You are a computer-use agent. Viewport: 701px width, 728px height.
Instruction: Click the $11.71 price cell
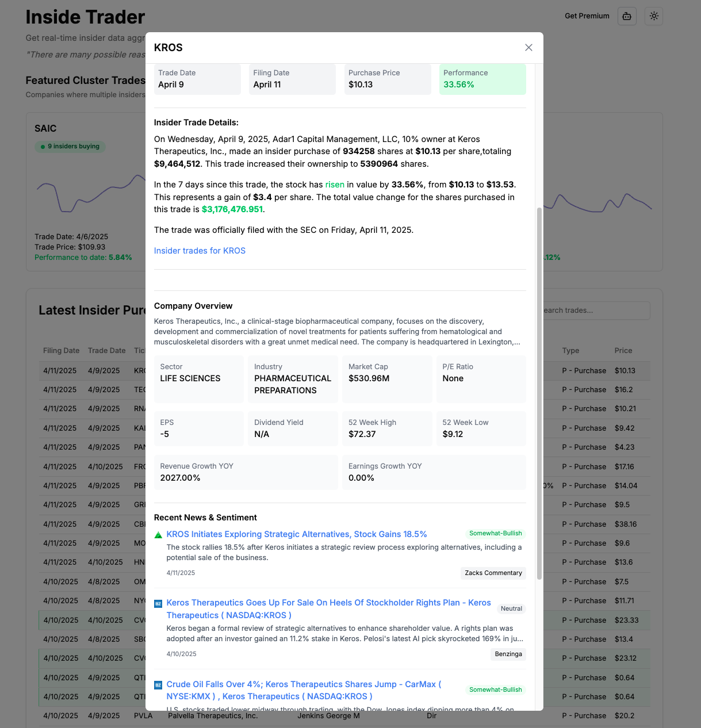624,601
